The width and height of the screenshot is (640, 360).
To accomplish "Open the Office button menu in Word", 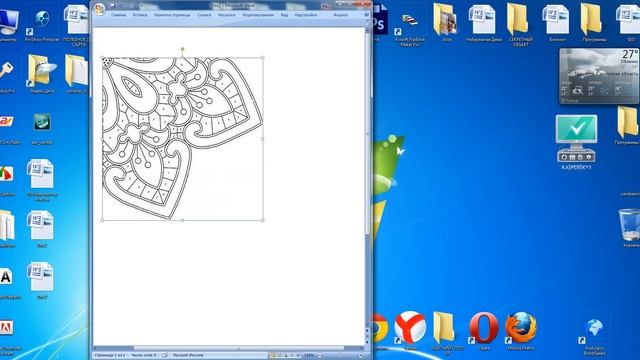I will coord(100,9).
